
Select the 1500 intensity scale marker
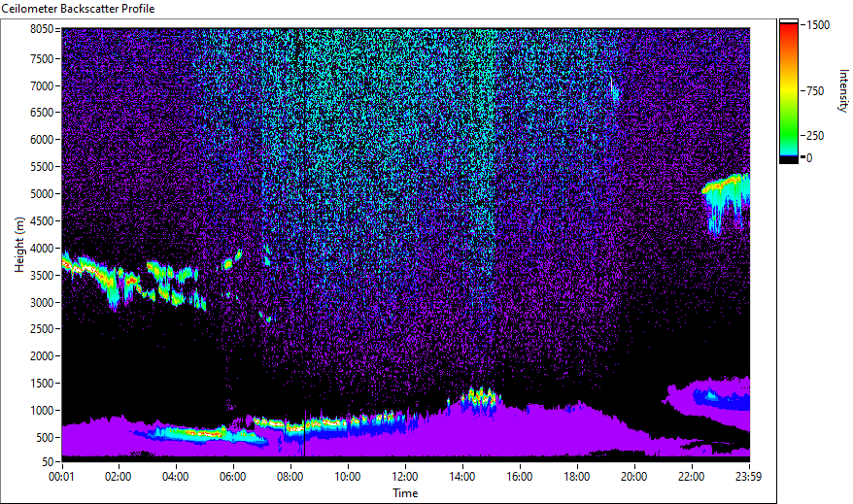(x=818, y=25)
